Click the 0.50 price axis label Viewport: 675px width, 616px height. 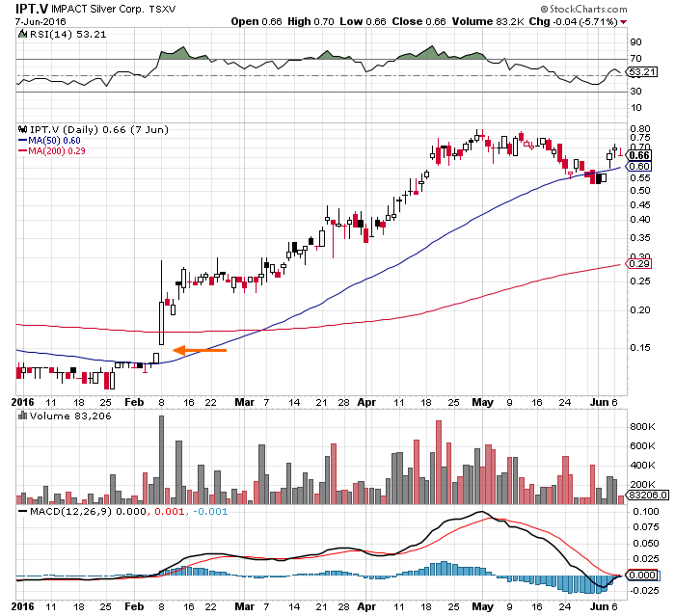(x=640, y=191)
